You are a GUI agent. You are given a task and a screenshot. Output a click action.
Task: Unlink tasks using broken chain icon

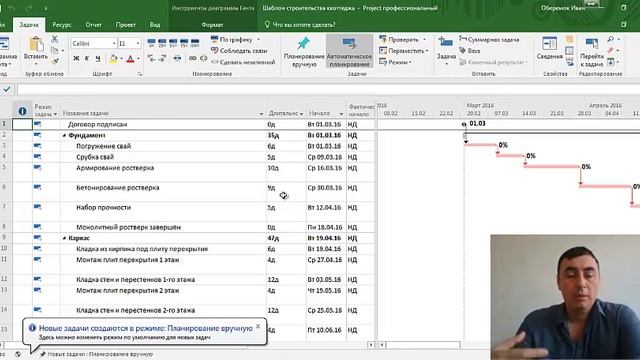[x=203, y=58]
